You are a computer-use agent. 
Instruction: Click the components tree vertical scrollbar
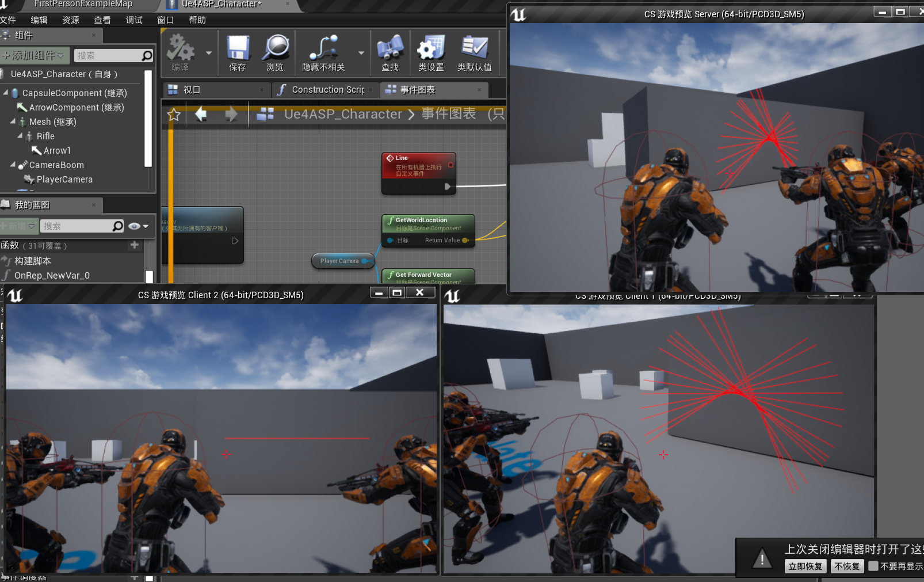[x=148, y=118]
